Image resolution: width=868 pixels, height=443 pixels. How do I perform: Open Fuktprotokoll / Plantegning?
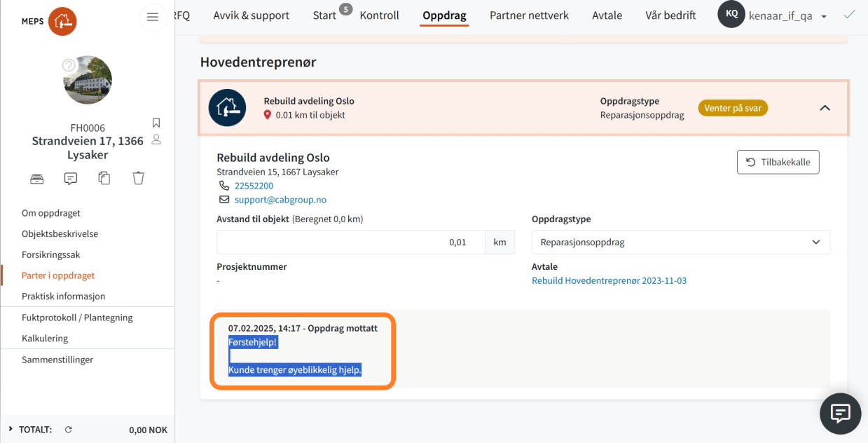click(77, 318)
